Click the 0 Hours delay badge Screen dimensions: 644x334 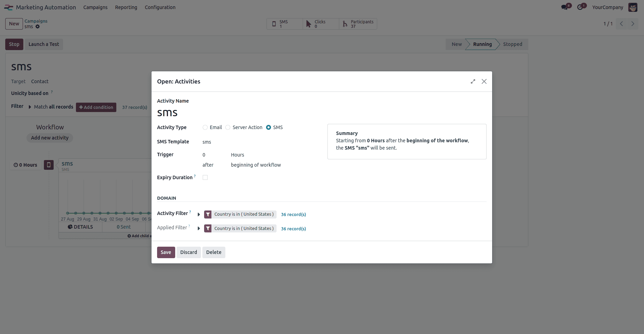(x=25, y=165)
